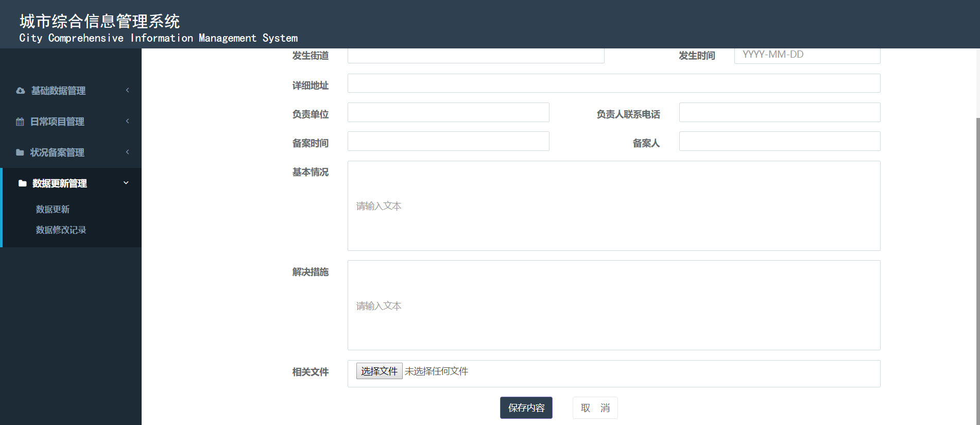This screenshot has height=425, width=980.
Task: Click the cloud icon beside 基础数据管理
Action: pyautogui.click(x=20, y=91)
